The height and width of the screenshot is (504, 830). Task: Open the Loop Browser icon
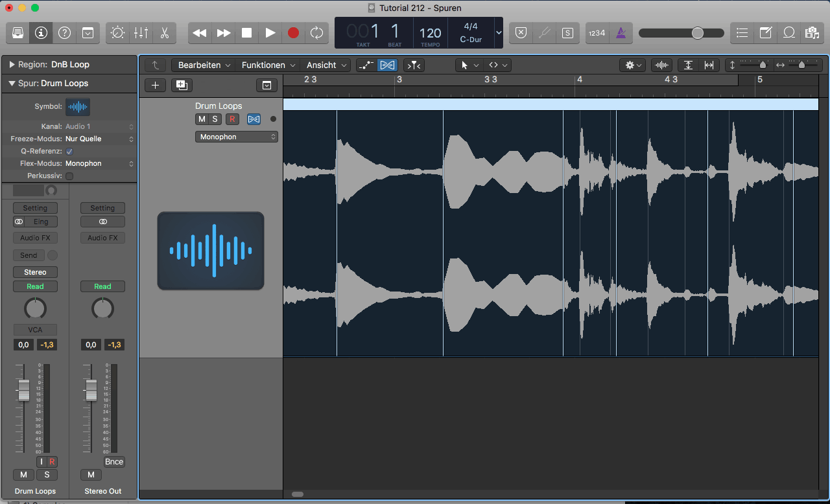click(x=789, y=33)
